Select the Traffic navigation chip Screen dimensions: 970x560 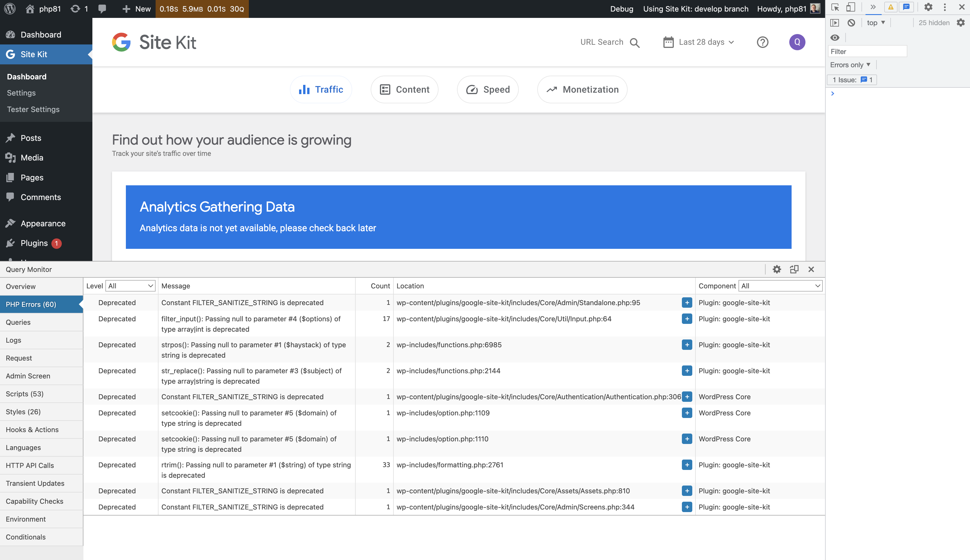coord(321,89)
